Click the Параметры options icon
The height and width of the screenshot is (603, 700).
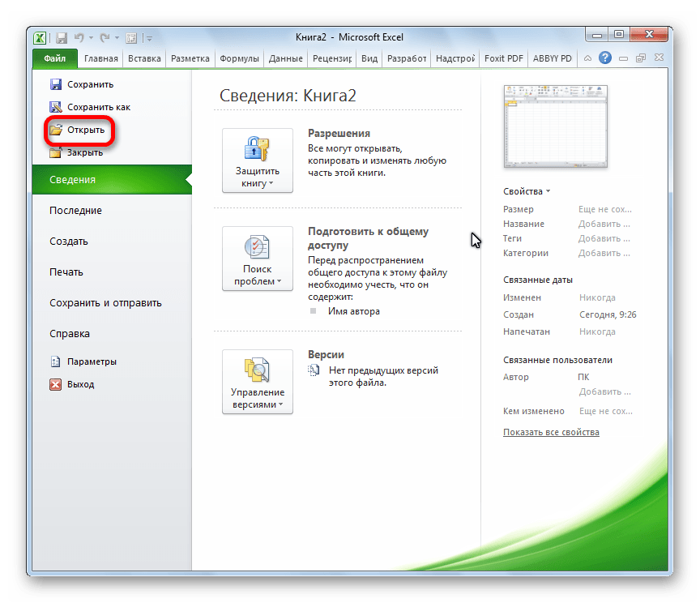[56, 361]
